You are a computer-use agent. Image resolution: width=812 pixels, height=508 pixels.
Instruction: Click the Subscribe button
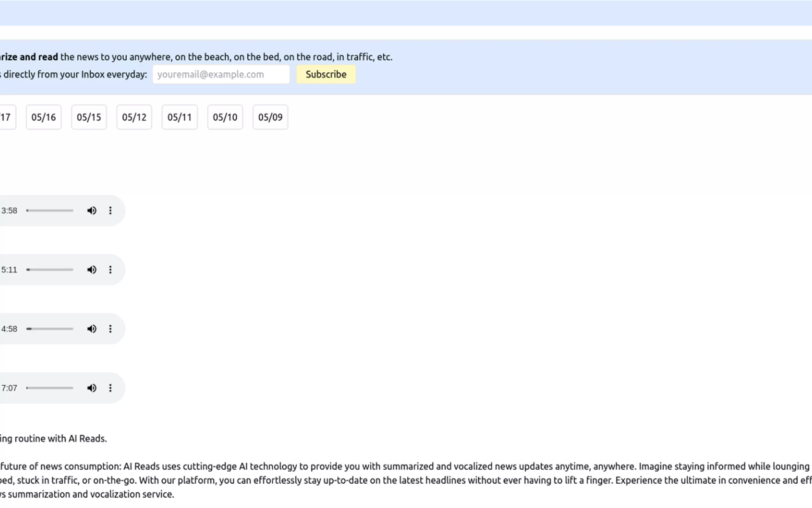point(326,74)
